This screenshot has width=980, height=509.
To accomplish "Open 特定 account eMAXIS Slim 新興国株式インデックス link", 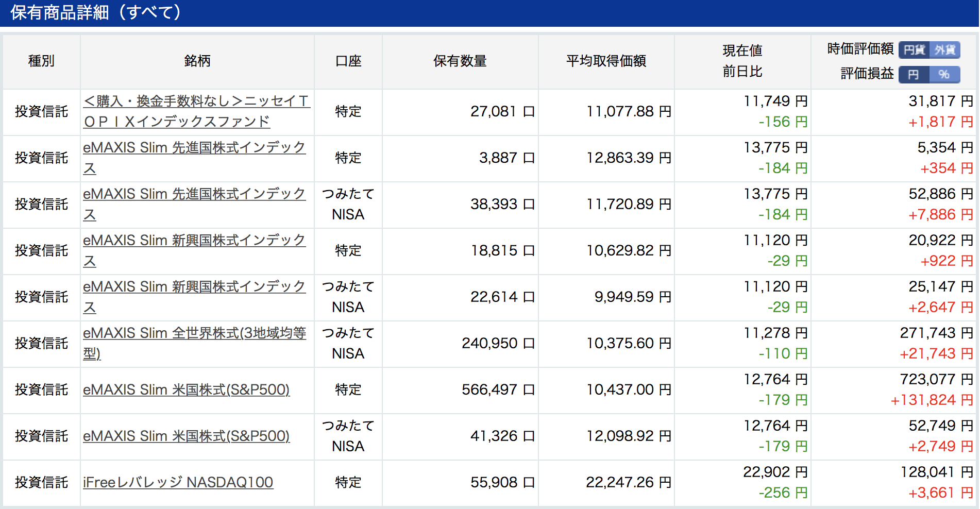I will (194, 250).
